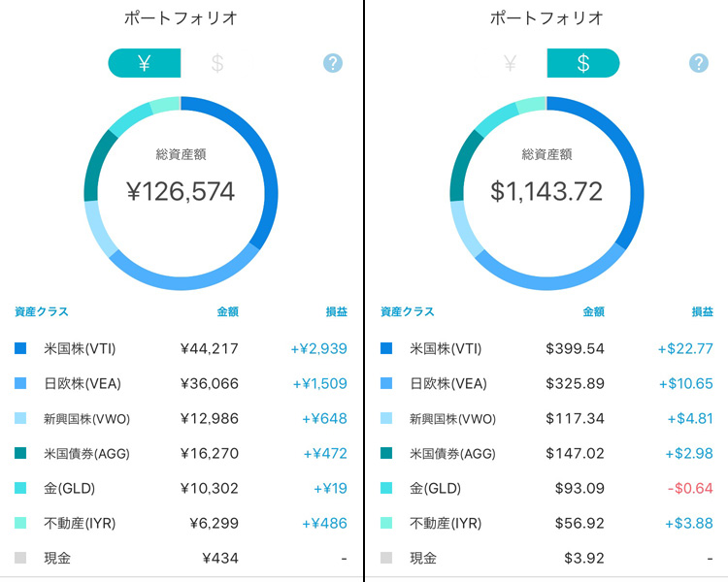
Task: Click 損益 column header in yen panel
Action: pos(336,312)
